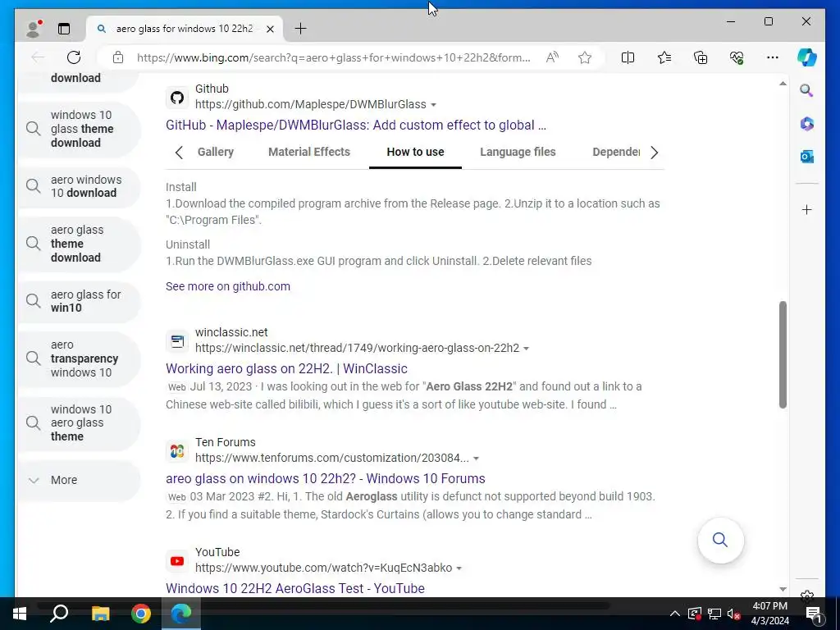
Task: Show more result tabs with right chevron
Action: [654, 153]
